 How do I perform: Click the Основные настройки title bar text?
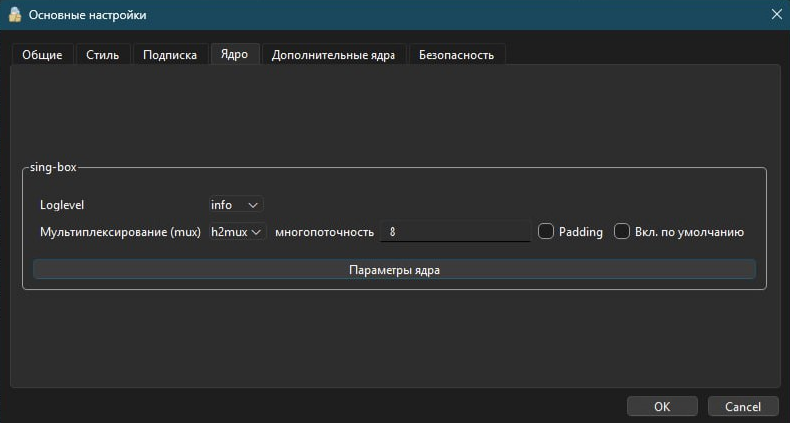pyautogui.click(x=88, y=15)
